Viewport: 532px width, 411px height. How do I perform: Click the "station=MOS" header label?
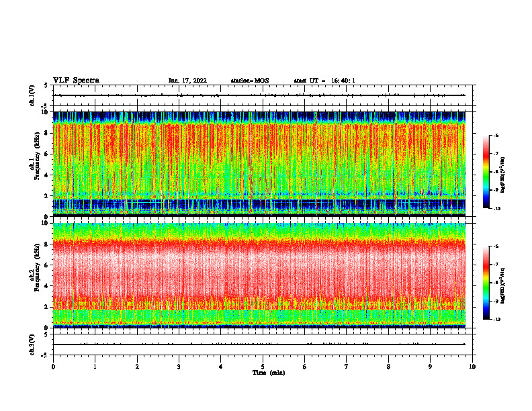250,81
